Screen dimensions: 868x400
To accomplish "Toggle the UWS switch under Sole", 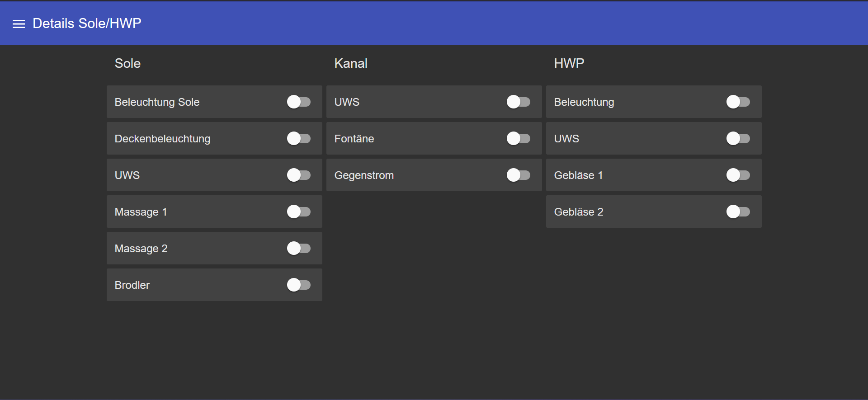I will point(299,175).
